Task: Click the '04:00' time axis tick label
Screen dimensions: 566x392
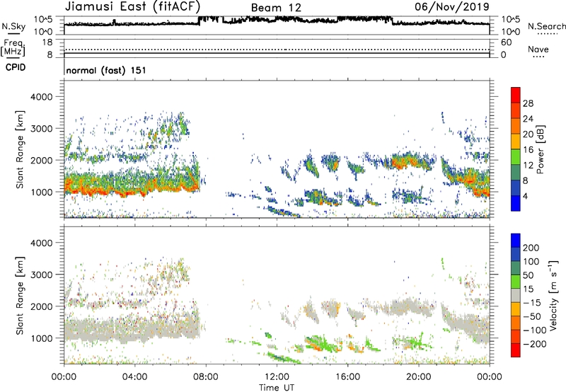Action: pyautogui.click(x=134, y=377)
